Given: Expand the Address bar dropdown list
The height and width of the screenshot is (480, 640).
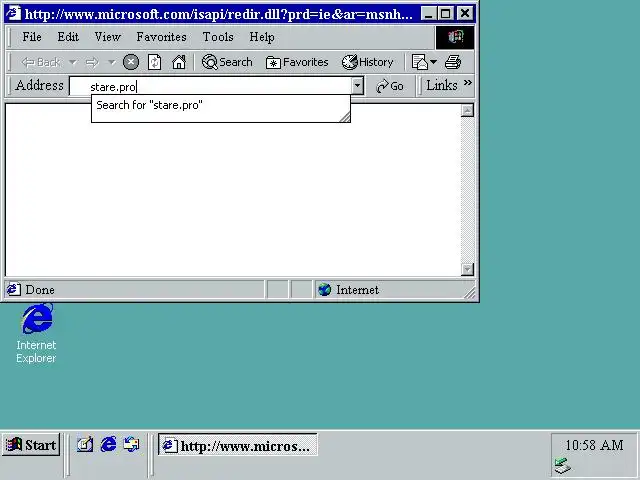Looking at the screenshot, I should click(358, 86).
